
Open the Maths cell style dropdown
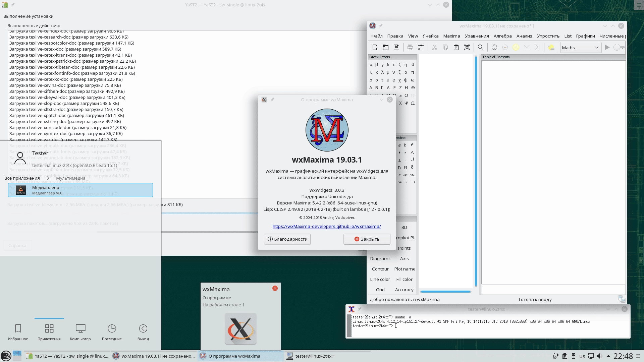coord(580,48)
